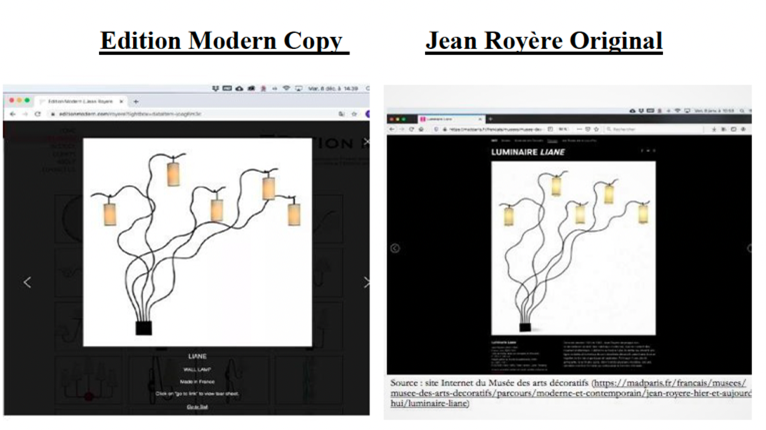The height and width of the screenshot is (430, 766).
Task: Close the Liane lightbox with the X
Action: point(366,141)
